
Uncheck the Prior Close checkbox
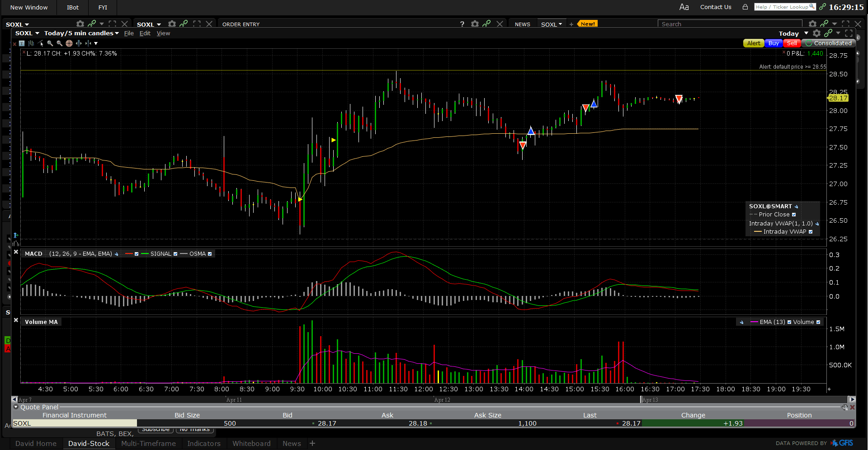tap(794, 215)
